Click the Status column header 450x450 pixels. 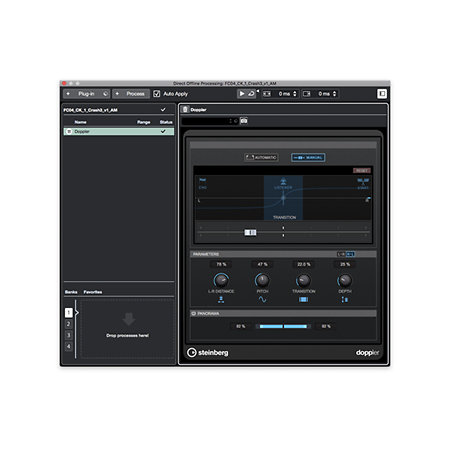[166, 122]
